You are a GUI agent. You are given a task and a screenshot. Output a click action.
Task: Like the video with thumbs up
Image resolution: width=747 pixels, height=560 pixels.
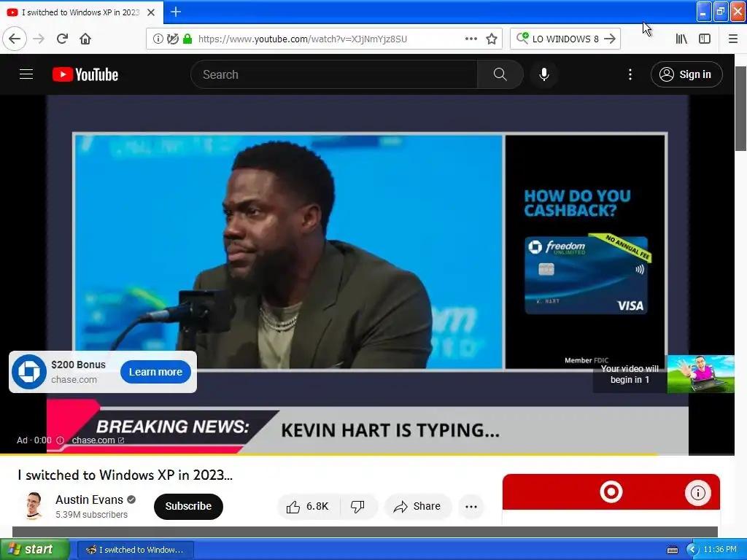point(309,506)
